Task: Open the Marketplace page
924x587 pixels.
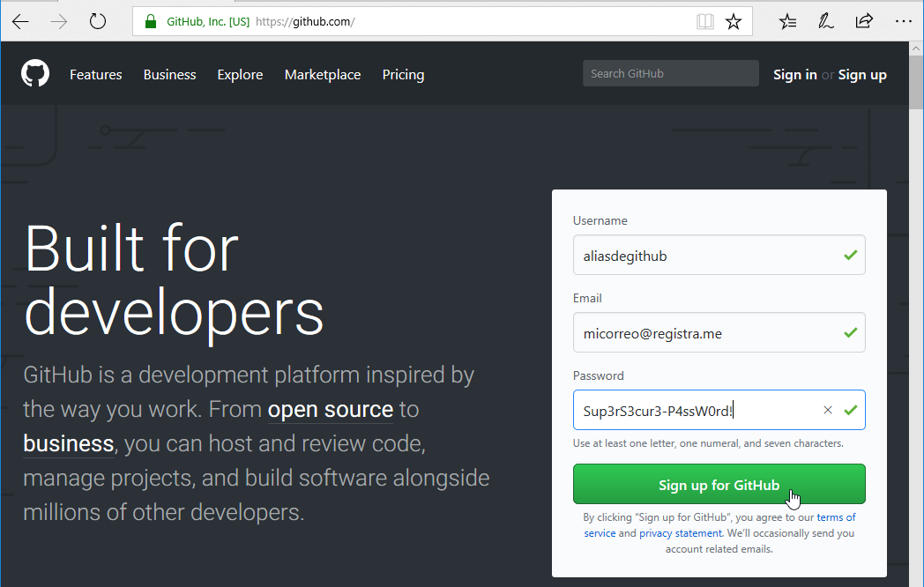Action: [323, 75]
